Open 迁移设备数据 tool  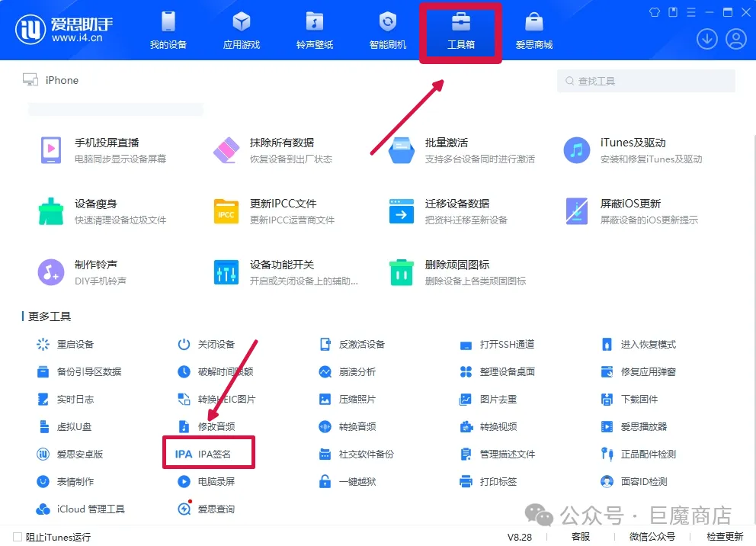tap(448, 211)
